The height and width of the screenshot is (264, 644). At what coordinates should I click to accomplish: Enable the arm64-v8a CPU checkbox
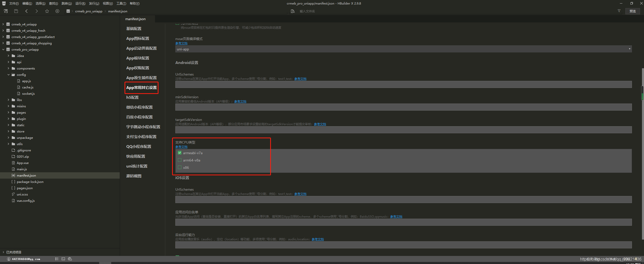(180, 160)
